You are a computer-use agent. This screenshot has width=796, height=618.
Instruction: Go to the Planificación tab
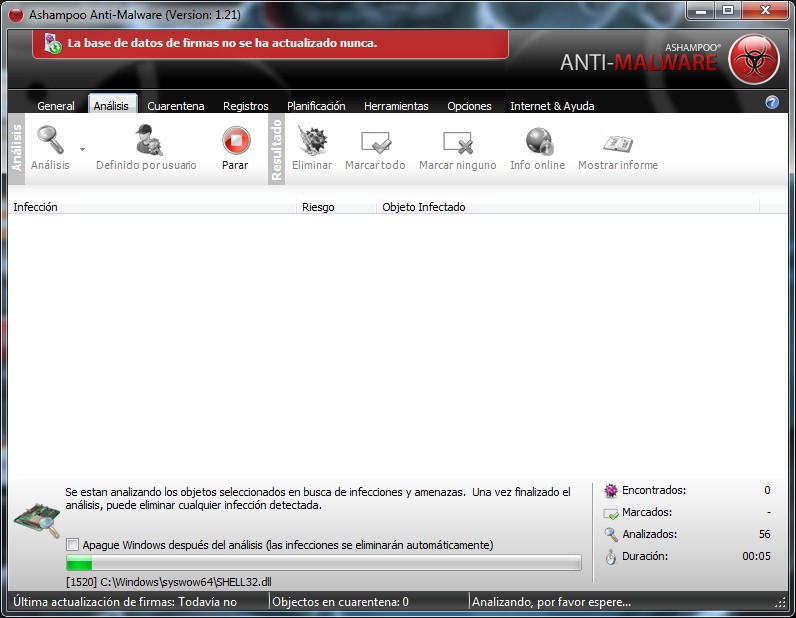point(316,106)
